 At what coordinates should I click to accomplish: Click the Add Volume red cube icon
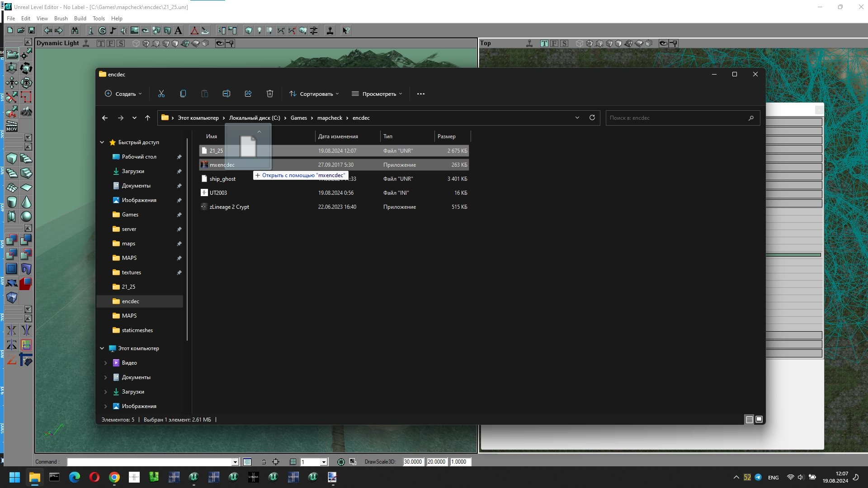coord(26,283)
